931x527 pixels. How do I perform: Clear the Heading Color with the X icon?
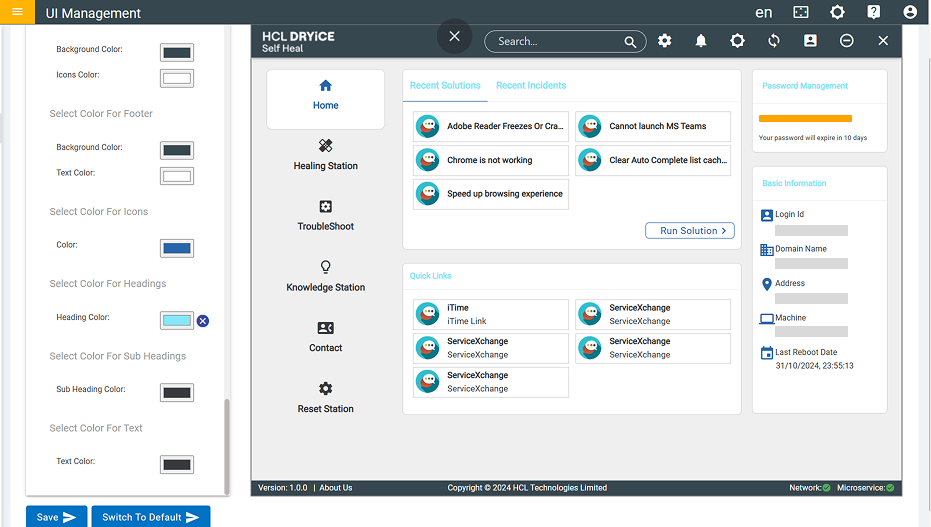click(x=203, y=321)
